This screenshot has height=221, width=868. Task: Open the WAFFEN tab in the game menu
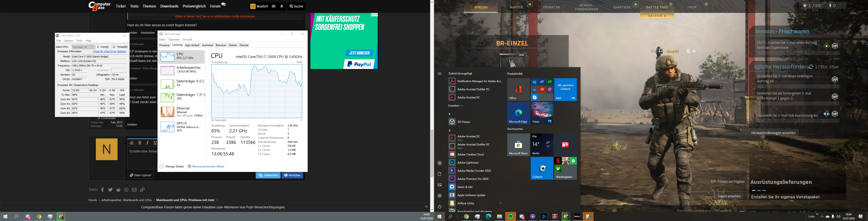[516, 7]
